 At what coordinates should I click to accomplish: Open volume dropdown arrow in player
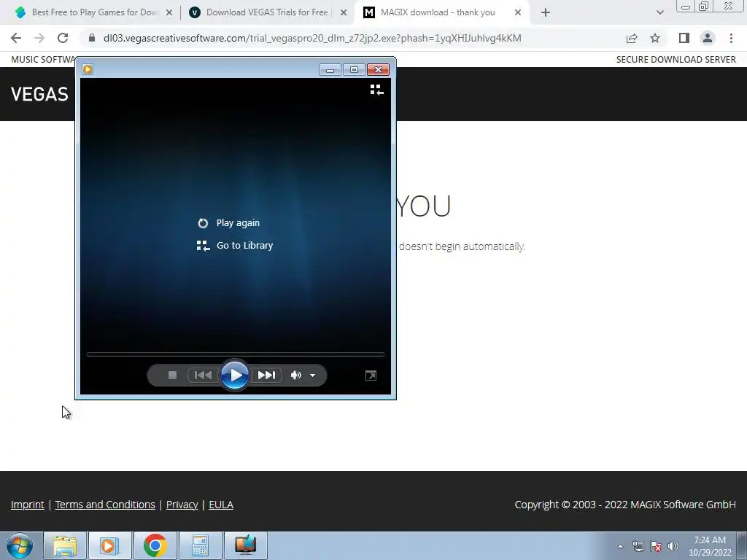click(312, 376)
